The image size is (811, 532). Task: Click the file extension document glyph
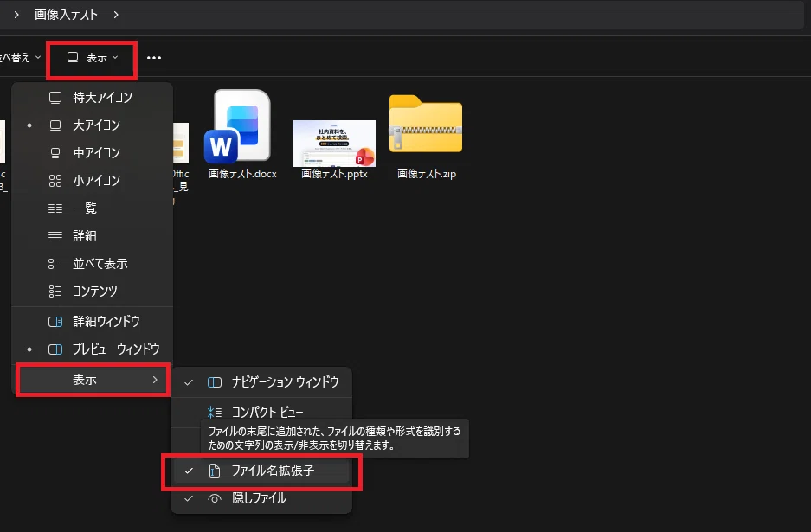(x=214, y=471)
